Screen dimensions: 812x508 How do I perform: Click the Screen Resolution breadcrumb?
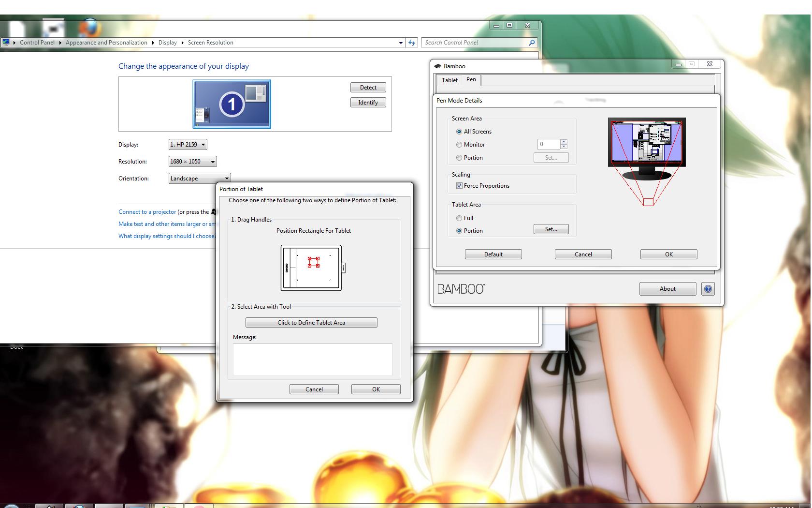click(211, 43)
